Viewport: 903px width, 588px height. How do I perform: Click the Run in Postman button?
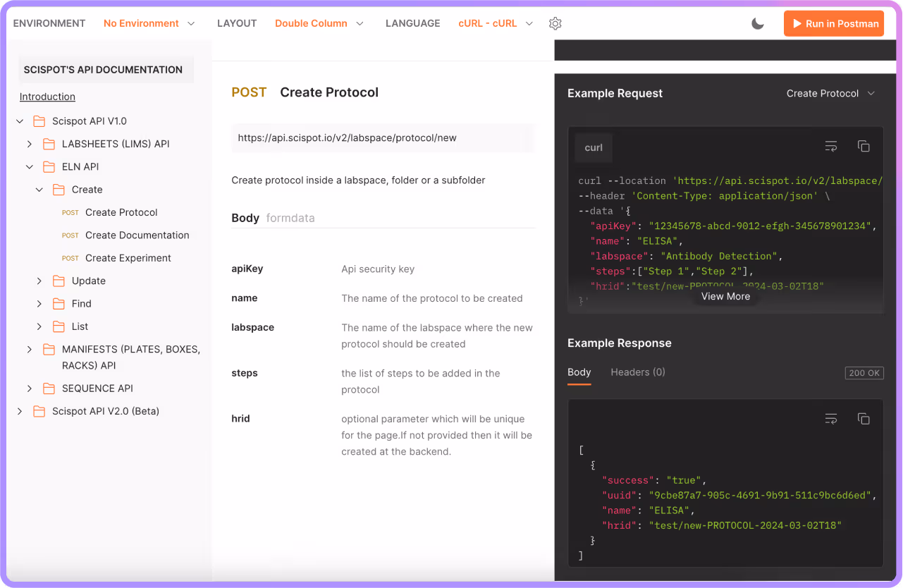[833, 23]
